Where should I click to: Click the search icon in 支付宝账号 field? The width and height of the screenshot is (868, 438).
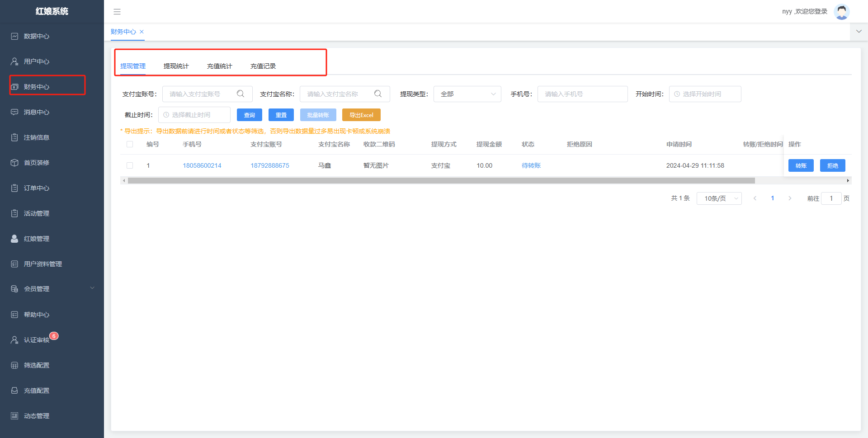[241, 94]
